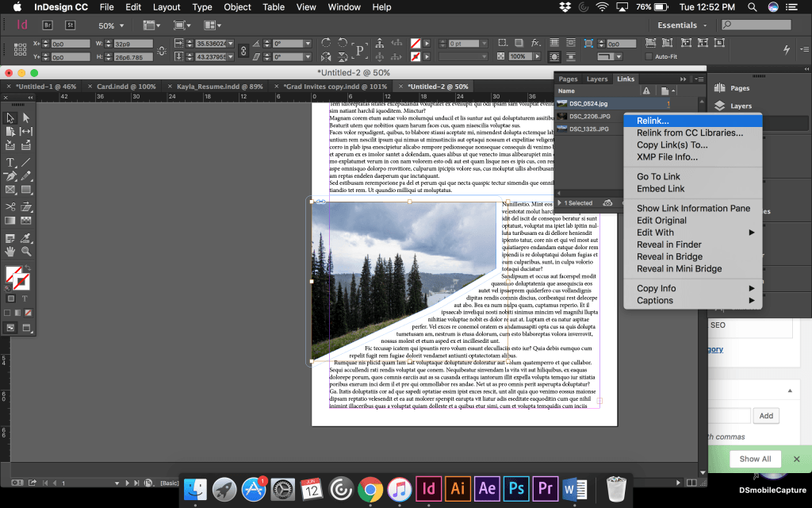The width and height of the screenshot is (812, 508).
Task: Click the Show All button
Action: 755,459
